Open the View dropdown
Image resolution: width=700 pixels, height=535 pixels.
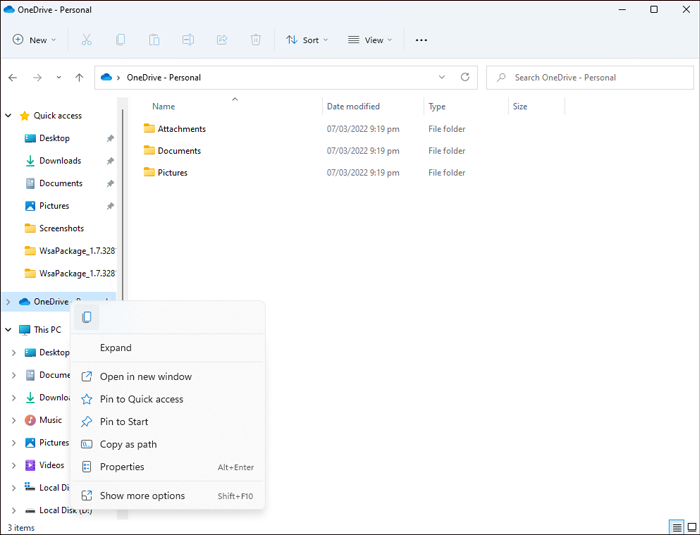pyautogui.click(x=370, y=40)
